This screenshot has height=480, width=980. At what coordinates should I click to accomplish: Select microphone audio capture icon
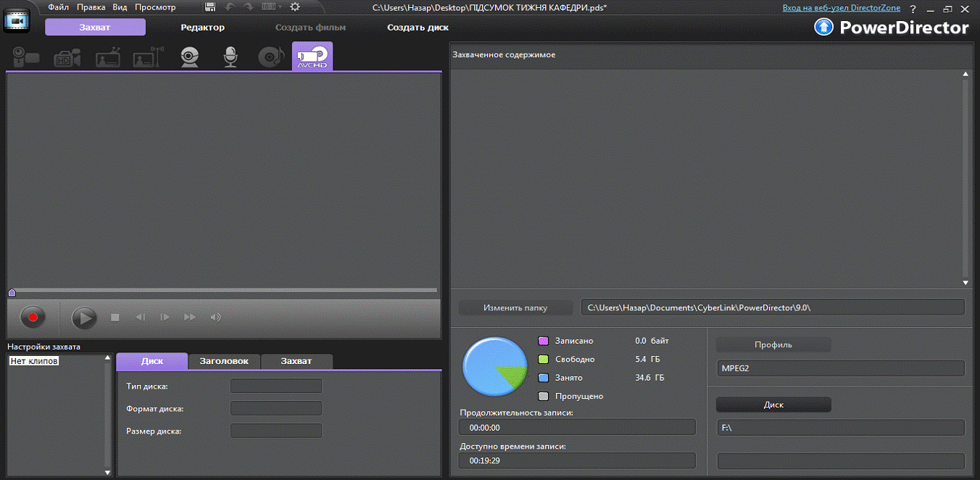coord(231,57)
